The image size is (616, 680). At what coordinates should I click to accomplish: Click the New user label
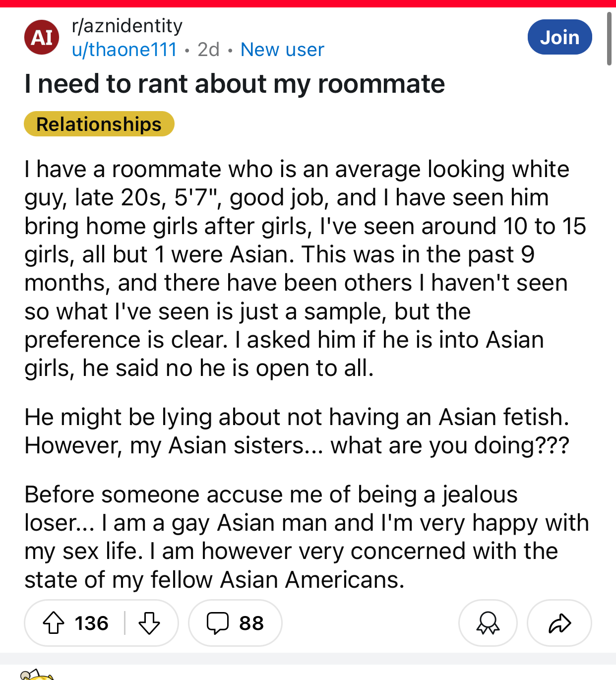click(x=282, y=50)
